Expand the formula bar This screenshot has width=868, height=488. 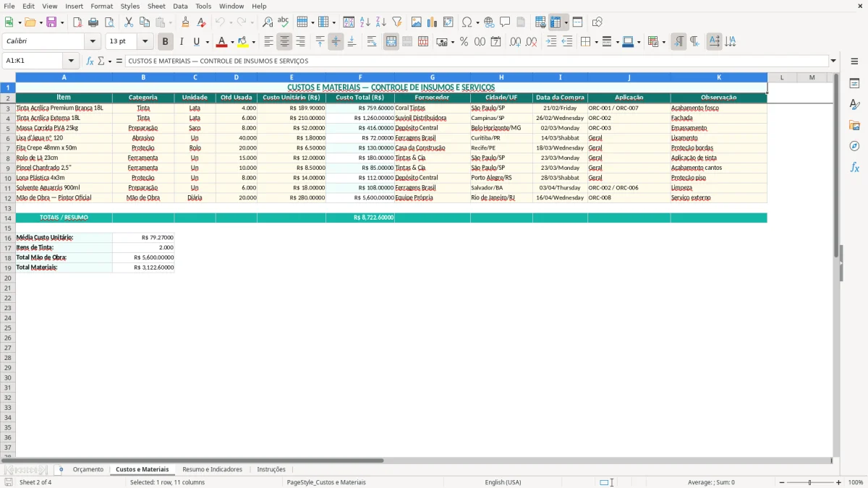(x=833, y=61)
